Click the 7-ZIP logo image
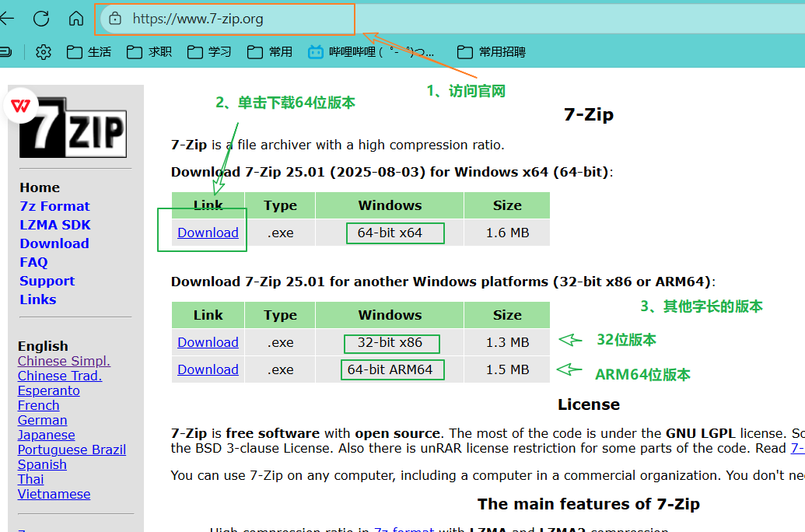The height and width of the screenshot is (532, 805). coord(73,128)
